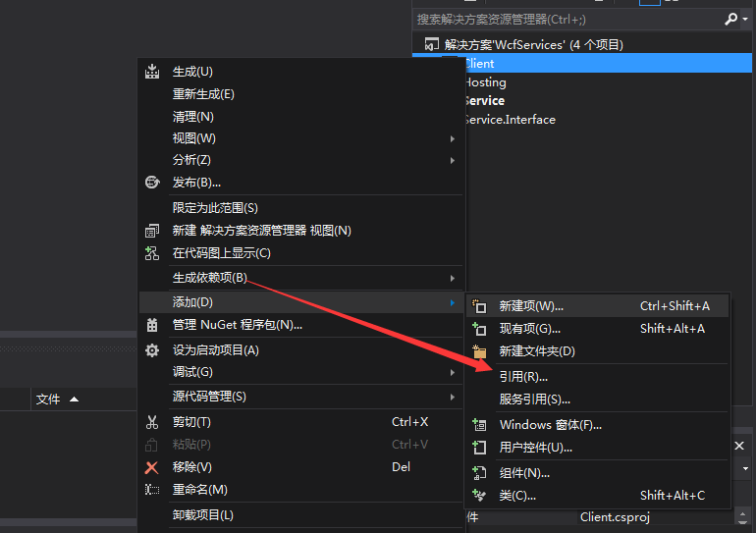756x533 pixels.
Task: Click the Existing Item (现有项) icon
Action: pos(479,329)
